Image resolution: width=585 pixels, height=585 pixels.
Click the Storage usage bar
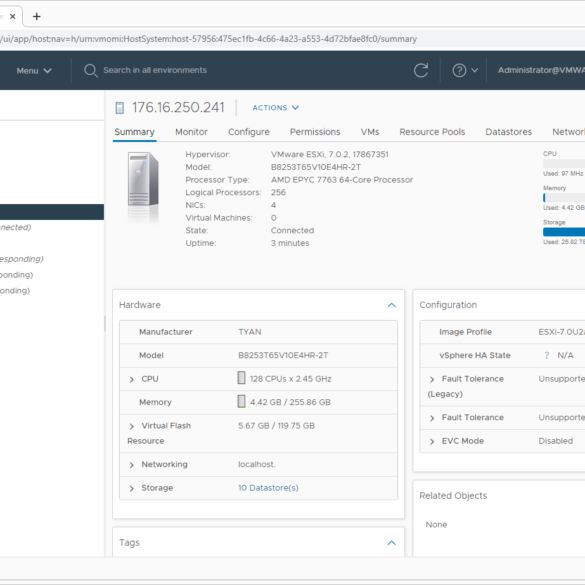click(564, 232)
